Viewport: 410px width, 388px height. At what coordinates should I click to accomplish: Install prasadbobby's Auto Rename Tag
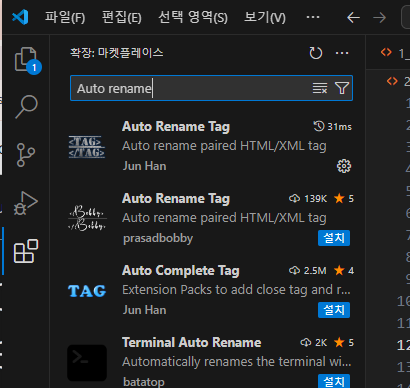(x=334, y=238)
